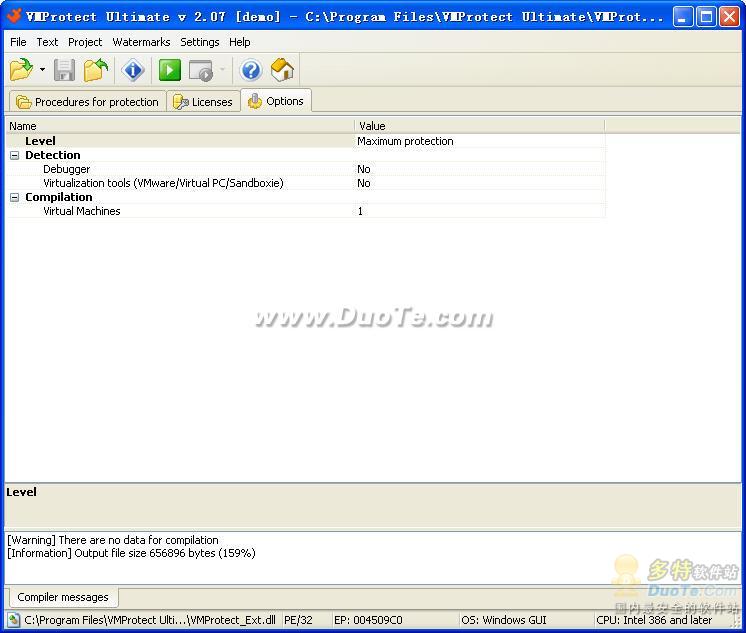This screenshot has height=633, width=746.
Task: Select the Compiler messages tab
Action: pyautogui.click(x=63, y=597)
